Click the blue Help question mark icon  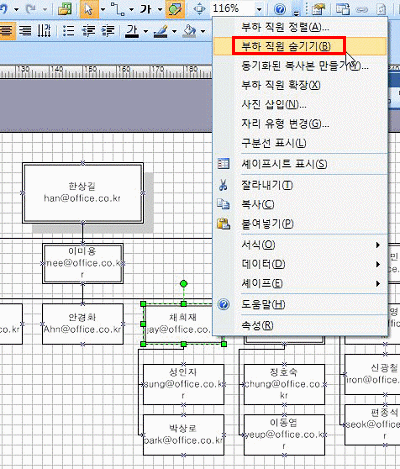pos(280,9)
